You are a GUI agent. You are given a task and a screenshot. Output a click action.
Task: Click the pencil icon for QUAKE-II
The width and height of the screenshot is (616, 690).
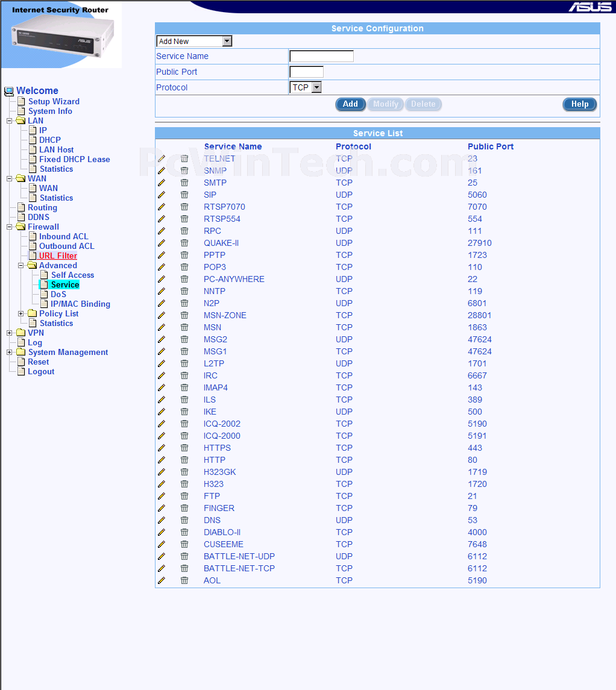(162, 243)
